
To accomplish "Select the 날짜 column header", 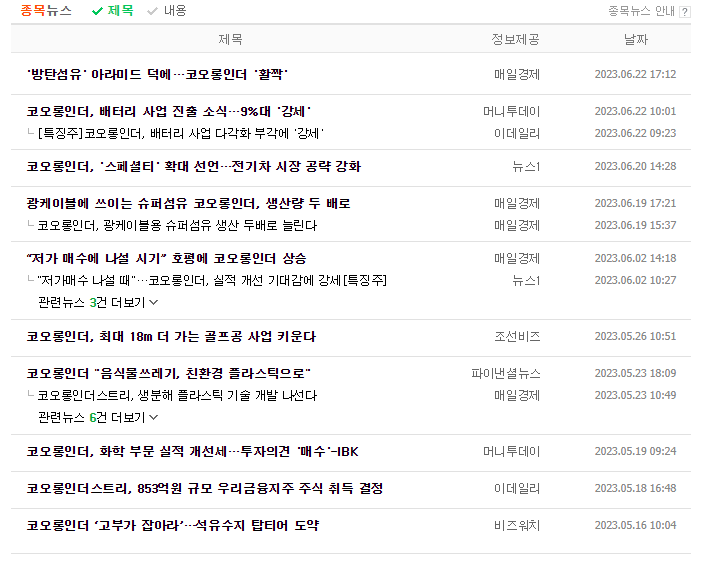I will pyautogui.click(x=636, y=39).
